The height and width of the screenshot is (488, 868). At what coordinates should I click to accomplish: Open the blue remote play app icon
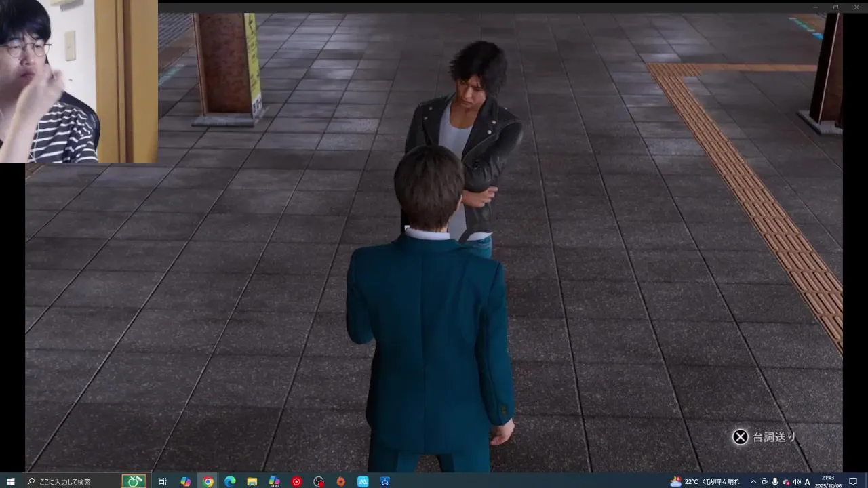click(x=385, y=481)
